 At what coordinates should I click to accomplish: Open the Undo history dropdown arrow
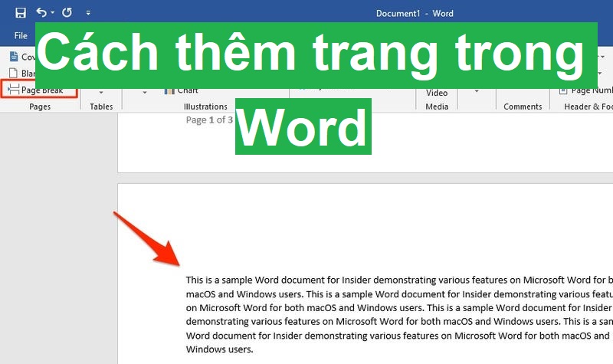(x=51, y=14)
